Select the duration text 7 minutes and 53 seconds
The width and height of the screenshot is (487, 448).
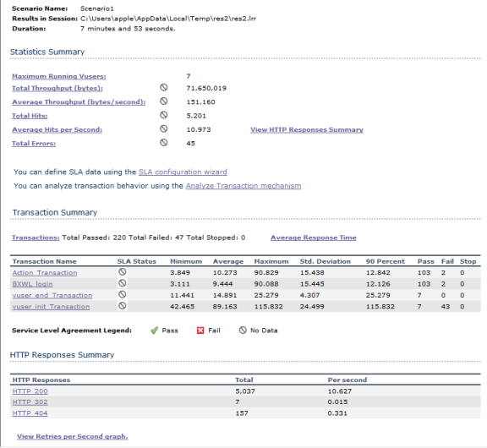(128, 29)
